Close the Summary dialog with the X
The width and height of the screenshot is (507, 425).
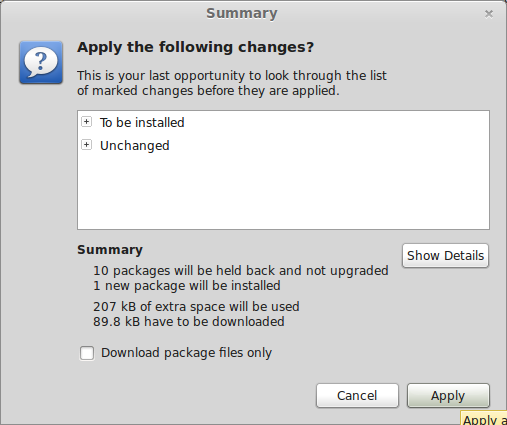coord(489,14)
